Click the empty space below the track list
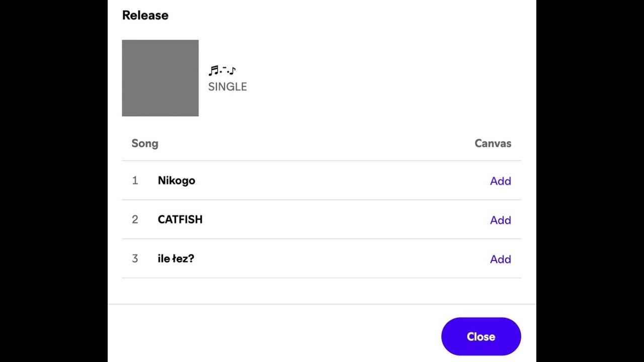644x362 pixels. click(321, 291)
